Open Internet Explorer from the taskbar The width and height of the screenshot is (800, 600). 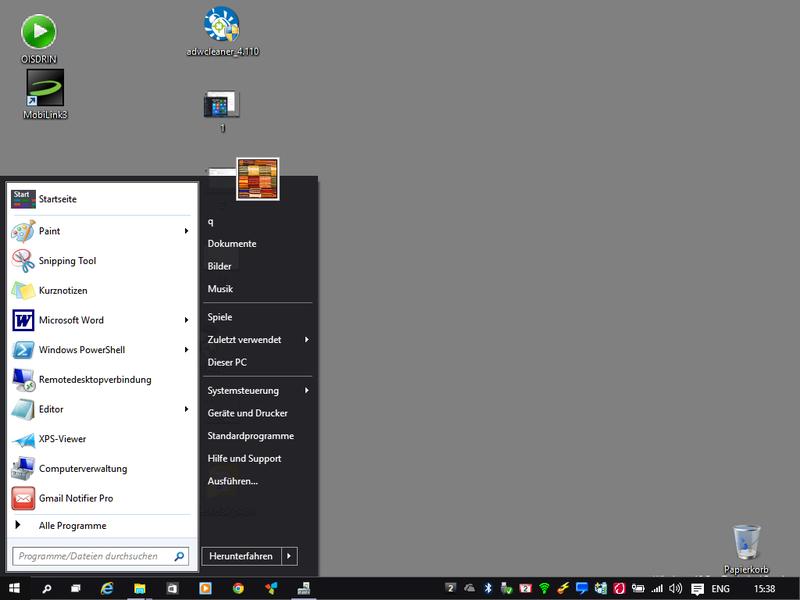(107, 588)
